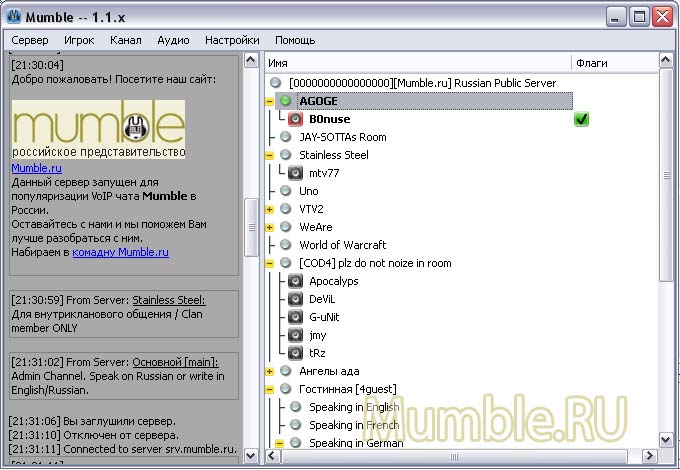Click the G-uNit user icon
680x470 pixels.
point(296,317)
